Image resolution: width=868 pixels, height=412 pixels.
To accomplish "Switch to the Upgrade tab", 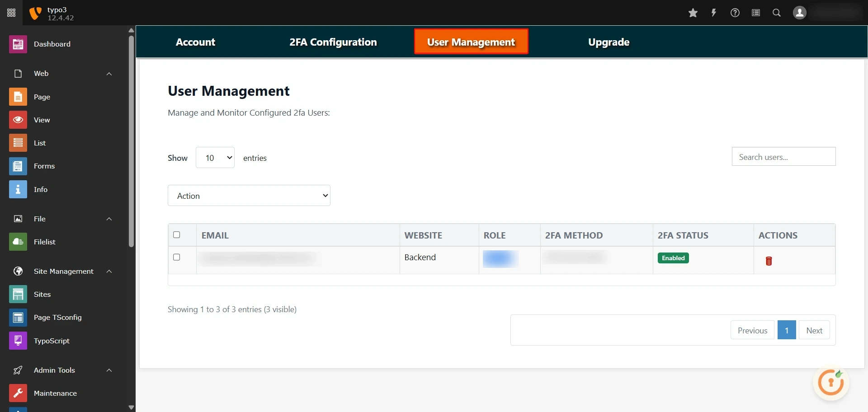I will tap(609, 42).
